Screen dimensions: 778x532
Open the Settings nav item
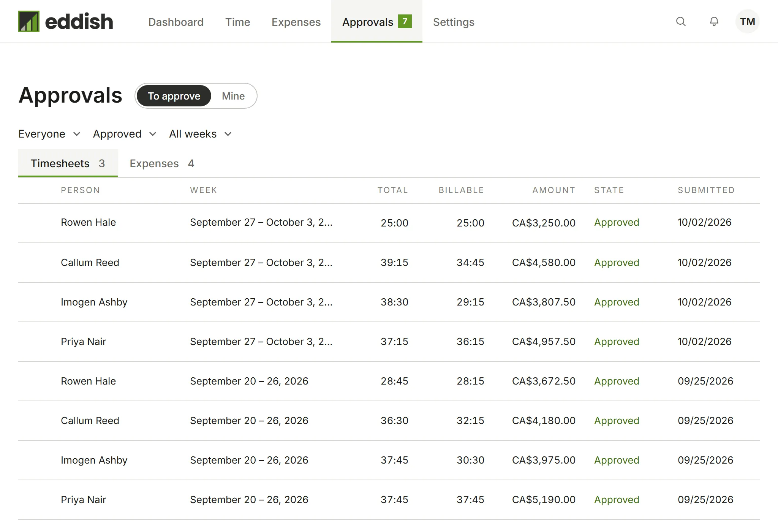pyautogui.click(x=454, y=22)
